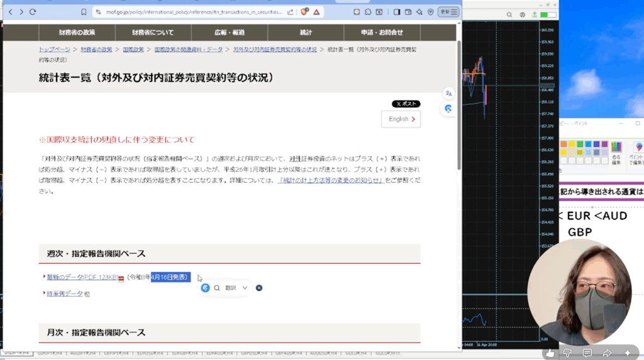Close the translation popup with the X

259,288
